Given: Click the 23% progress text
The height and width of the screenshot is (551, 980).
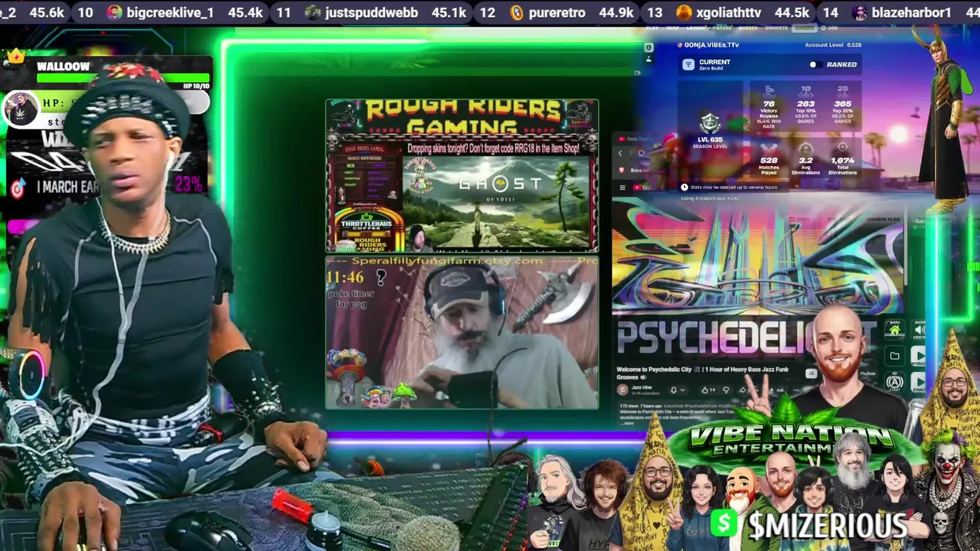Looking at the screenshot, I should point(188,184).
